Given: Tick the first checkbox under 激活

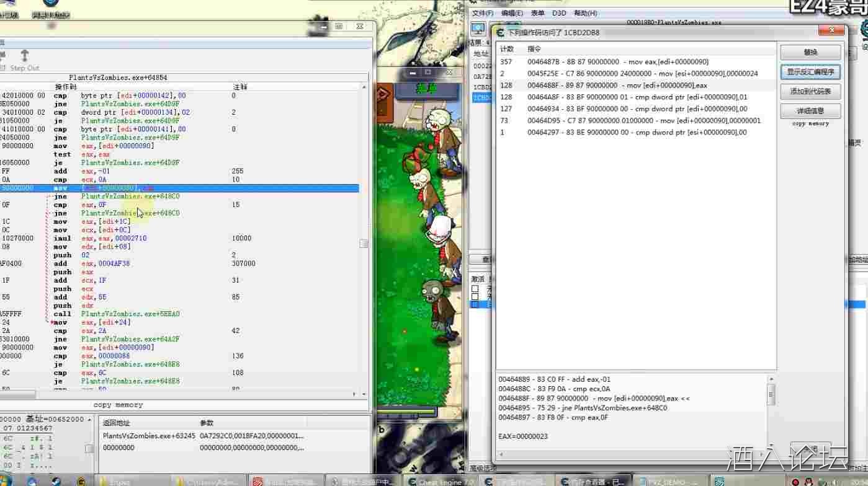Looking at the screenshot, I should coord(475,289).
